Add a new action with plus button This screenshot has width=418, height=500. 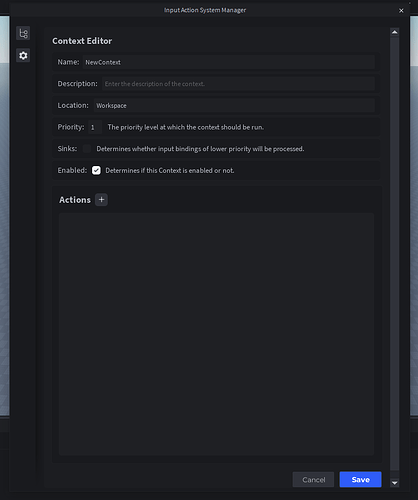[x=101, y=200]
